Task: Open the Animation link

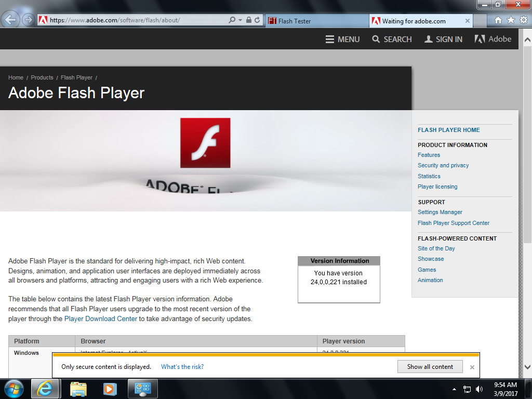Action: click(x=430, y=280)
